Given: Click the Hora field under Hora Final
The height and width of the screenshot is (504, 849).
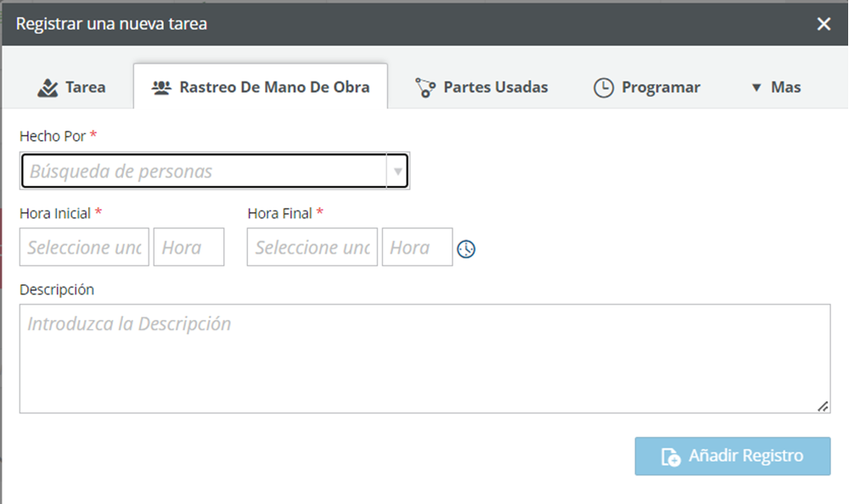Looking at the screenshot, I should [418, 247].
